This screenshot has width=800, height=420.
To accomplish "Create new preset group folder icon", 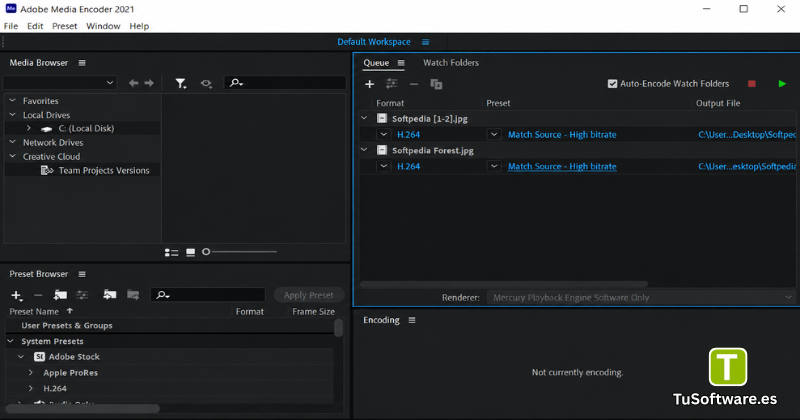I will (x=60, y=295).
